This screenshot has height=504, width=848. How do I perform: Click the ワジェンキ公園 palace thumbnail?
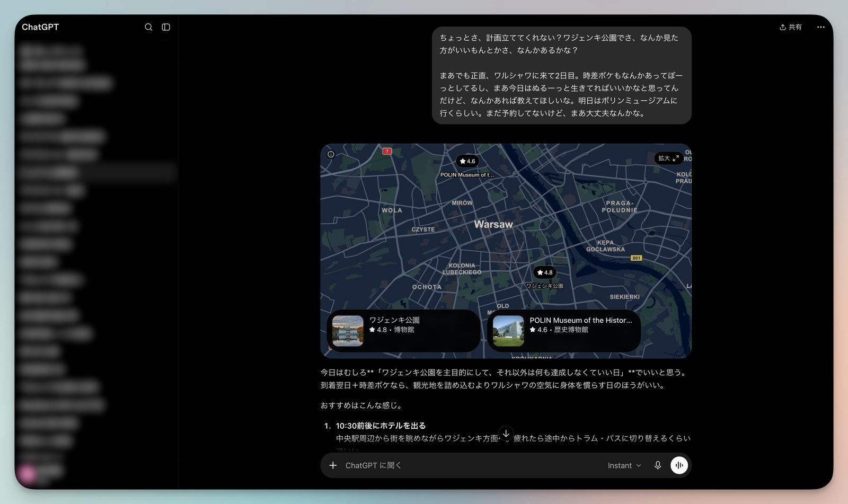(x=348, y=331)
